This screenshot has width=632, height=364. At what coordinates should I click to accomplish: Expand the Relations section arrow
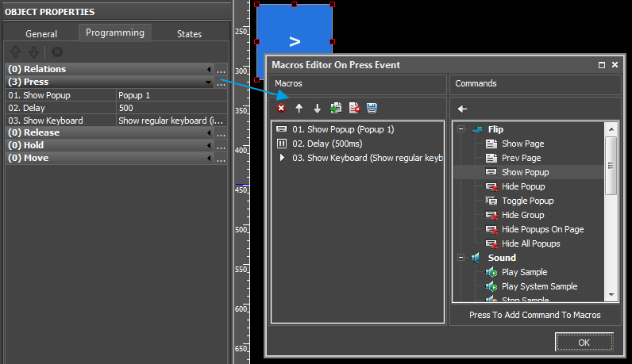(x=208, y=69)
